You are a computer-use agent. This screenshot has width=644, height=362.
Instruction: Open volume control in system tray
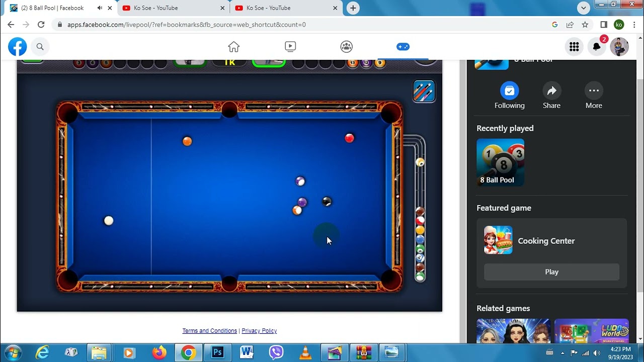[597, 353]
